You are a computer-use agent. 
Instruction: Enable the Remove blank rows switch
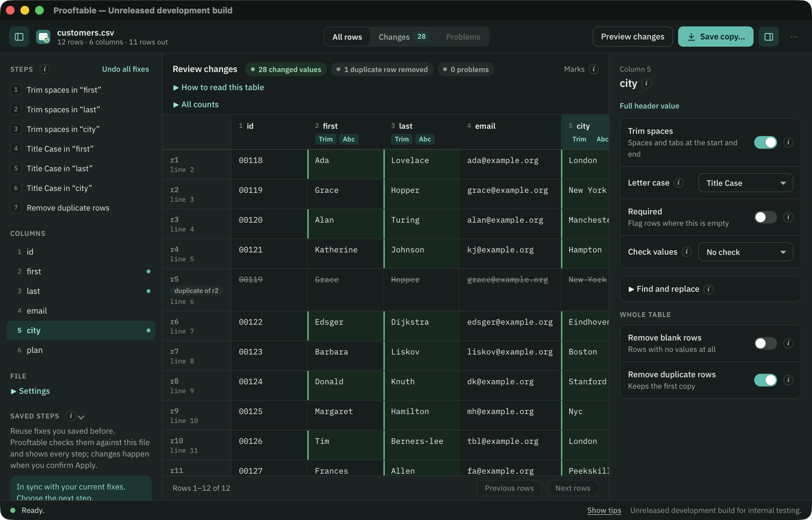(765, 343)
